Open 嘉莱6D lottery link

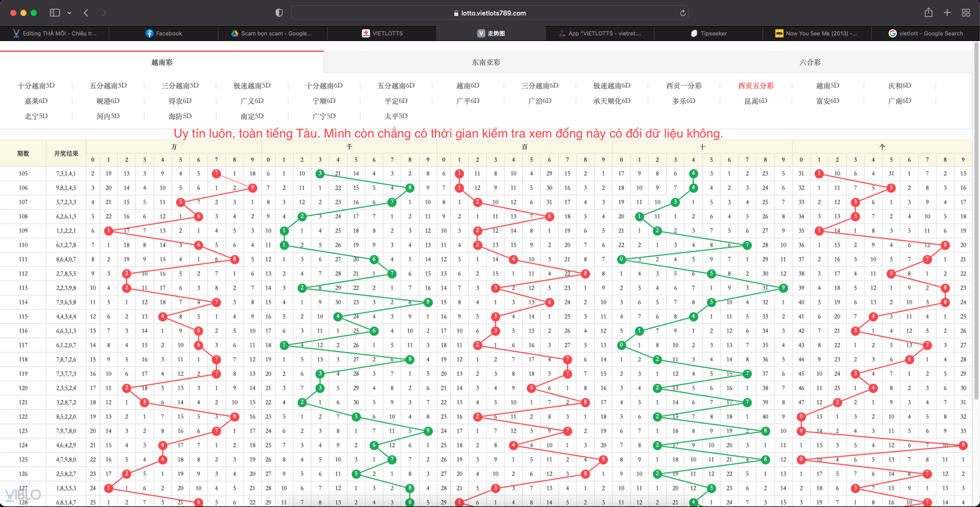tap(36, 101)
